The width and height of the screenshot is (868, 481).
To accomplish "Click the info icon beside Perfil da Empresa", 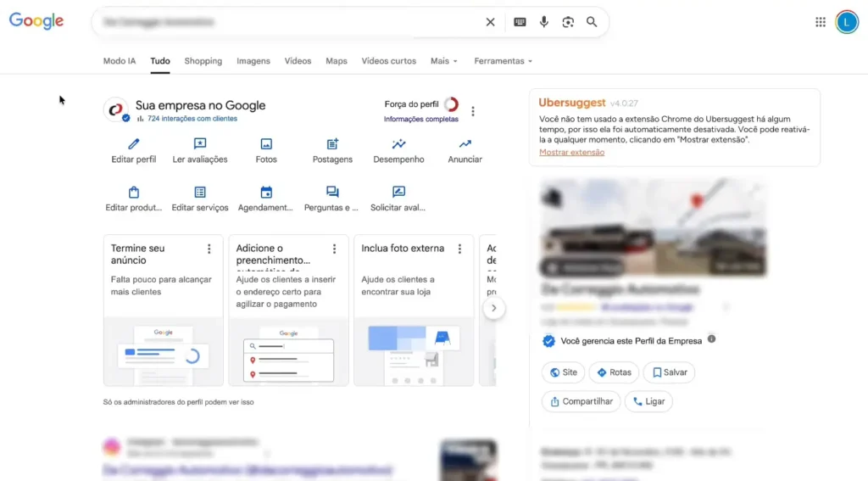I will coord(711,339).
